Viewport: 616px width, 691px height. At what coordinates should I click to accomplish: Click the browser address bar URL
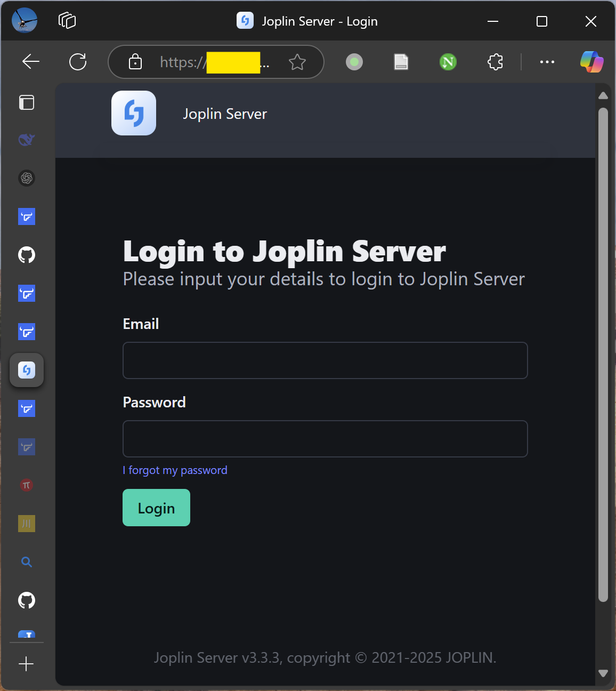pos(215,62)
